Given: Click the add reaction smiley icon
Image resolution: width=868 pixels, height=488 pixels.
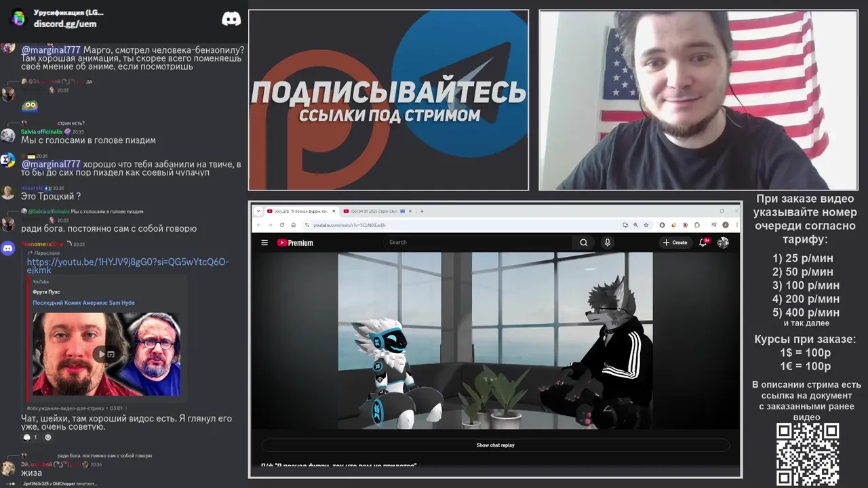Looking at the screenshot, I should (x=47, y=437).
